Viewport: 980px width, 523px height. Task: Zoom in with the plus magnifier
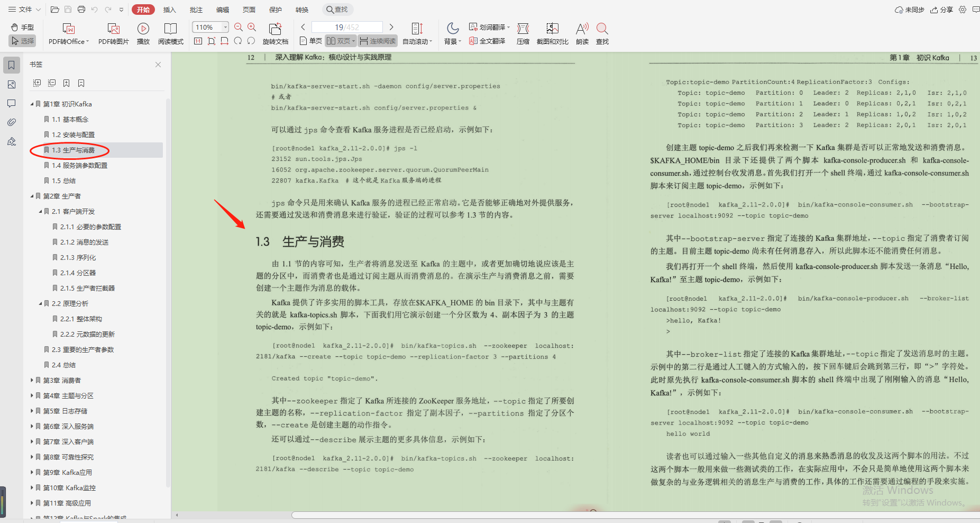(x=252, y=27)
